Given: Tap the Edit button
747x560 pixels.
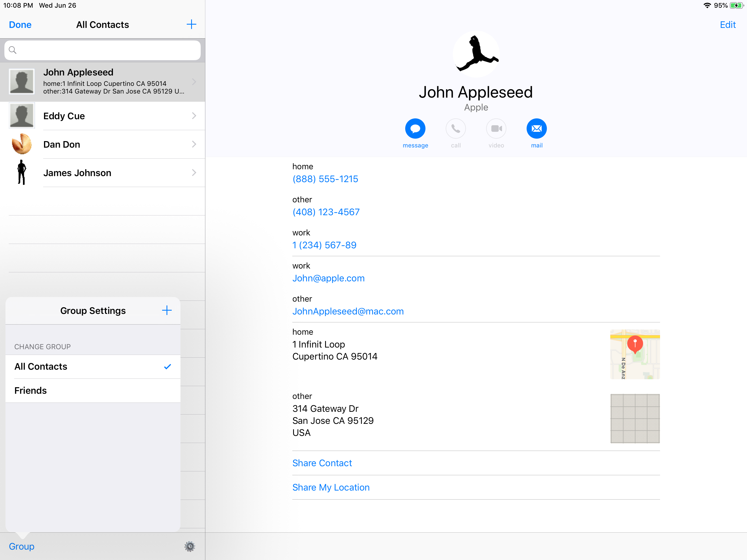Looking at the screenshot, I should pos(728,25).
